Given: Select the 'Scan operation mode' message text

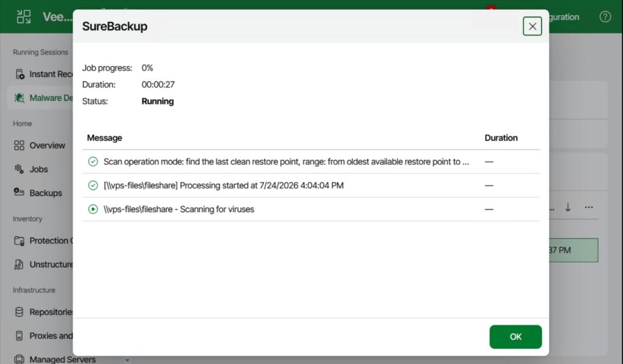Looking at the screenshot, I should click(286, 162).
